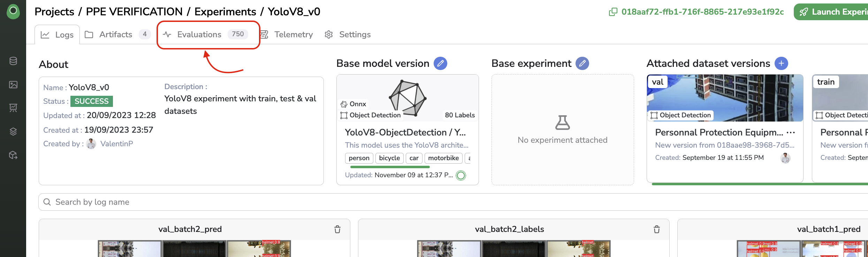This screenshot has height=257, width=868.
Task: Edit the Base model version
Action: coord(440,63)
